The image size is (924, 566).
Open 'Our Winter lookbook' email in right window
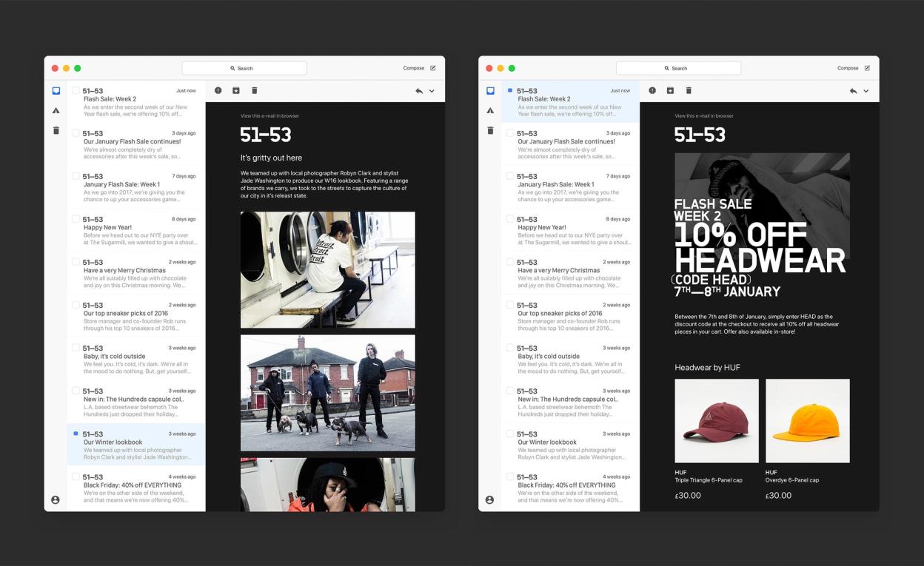(x=571, y=445)
